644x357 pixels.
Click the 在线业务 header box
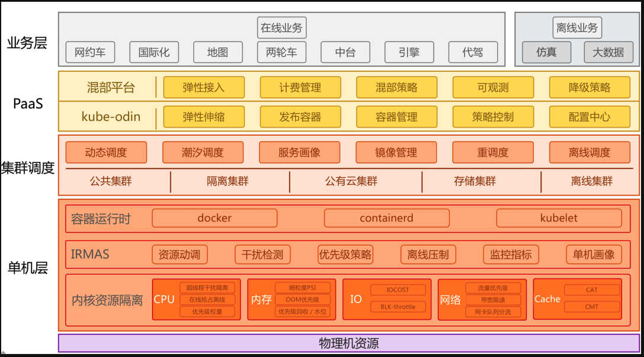(281, 27)
